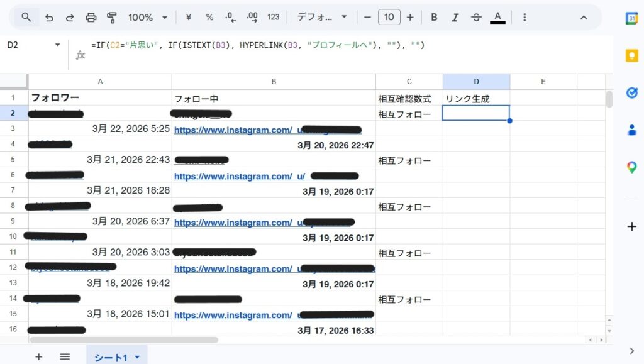Viewport: 644px width, 364px height.
Task: Open the シート1 sheet tab
Action: tap(111, 357)
